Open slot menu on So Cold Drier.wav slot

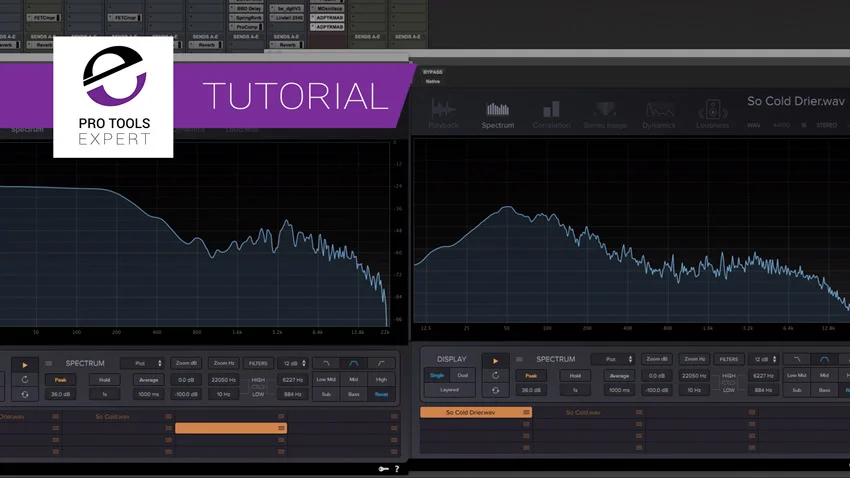(x=526, y=412)
